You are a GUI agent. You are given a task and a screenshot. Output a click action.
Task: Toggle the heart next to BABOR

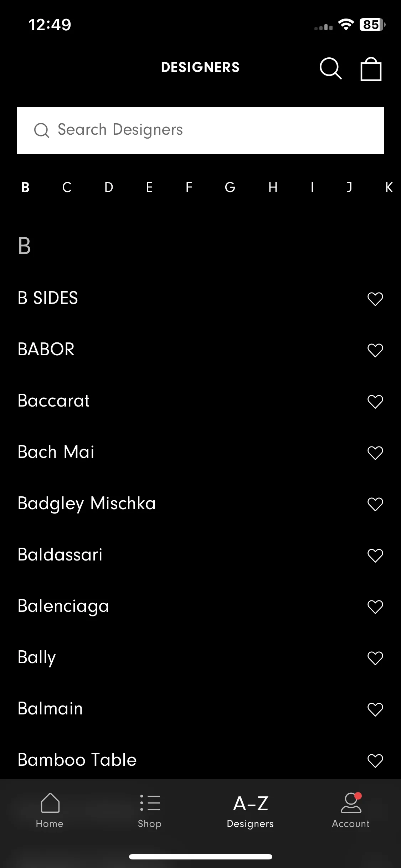click(375, 350)
